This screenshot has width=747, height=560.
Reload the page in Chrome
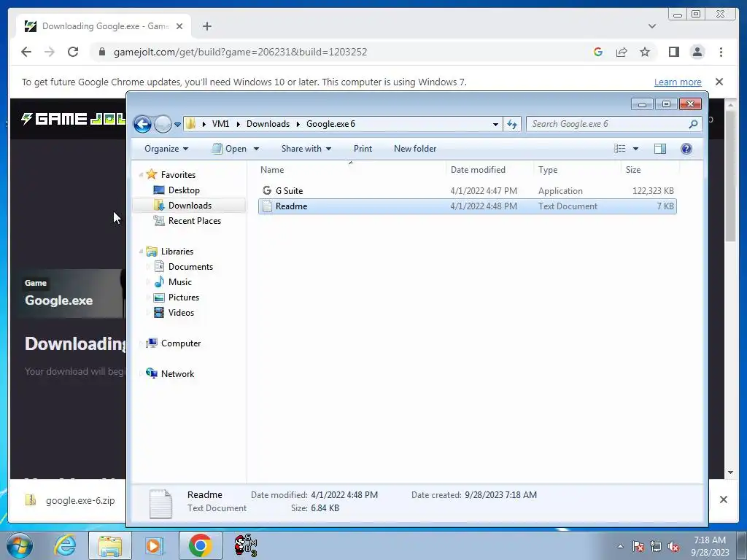coord(73,52)
